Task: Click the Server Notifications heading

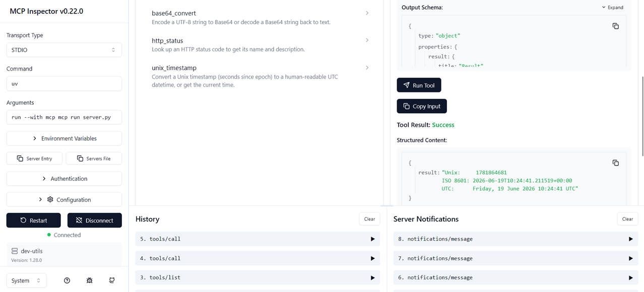Action: pos(426,219)
